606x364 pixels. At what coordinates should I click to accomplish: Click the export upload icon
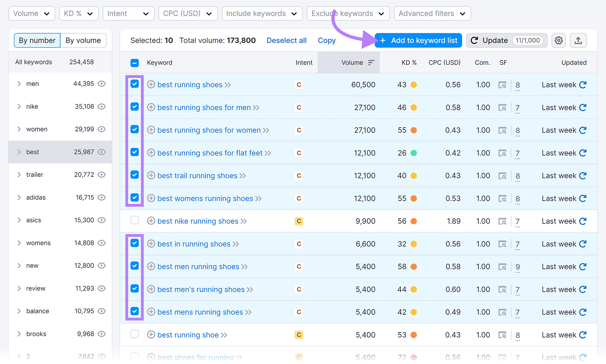pyautogui.click(x=578, y=40)
